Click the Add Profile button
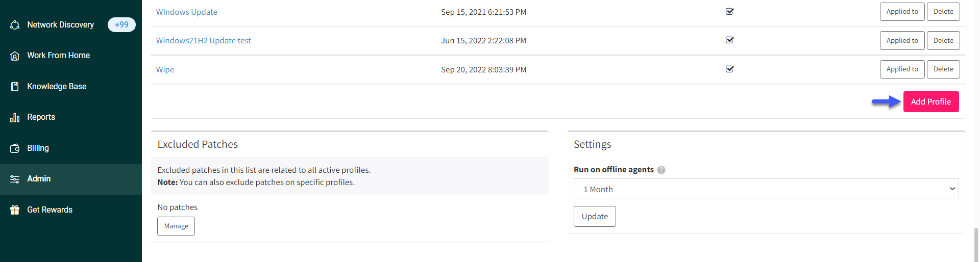 click(x=931, y=101)
